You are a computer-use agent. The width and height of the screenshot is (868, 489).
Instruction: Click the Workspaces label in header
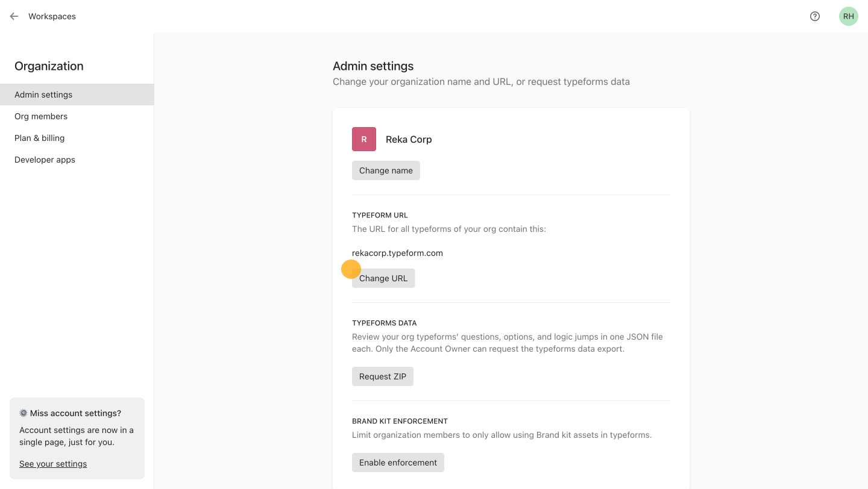click(x=52, y=16)
